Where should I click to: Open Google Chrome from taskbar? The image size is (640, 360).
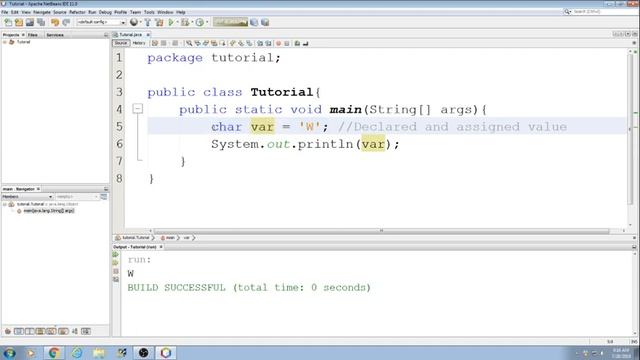point(53,353)
